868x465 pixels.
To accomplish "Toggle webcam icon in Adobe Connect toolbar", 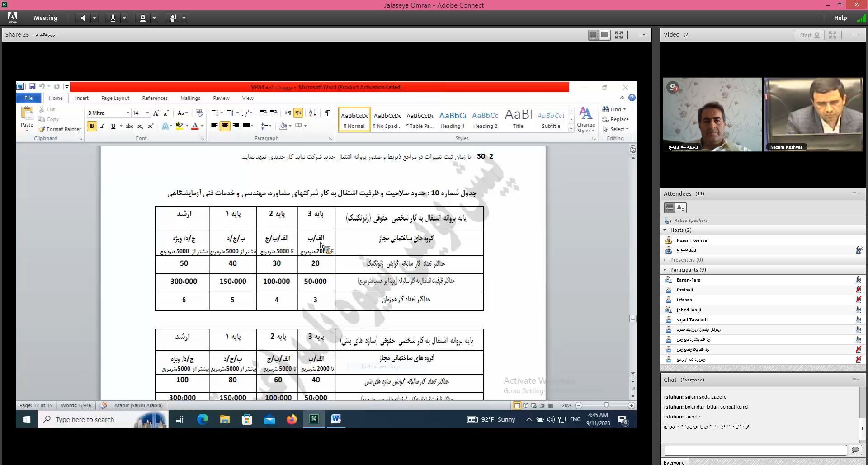I will [142, 18].
